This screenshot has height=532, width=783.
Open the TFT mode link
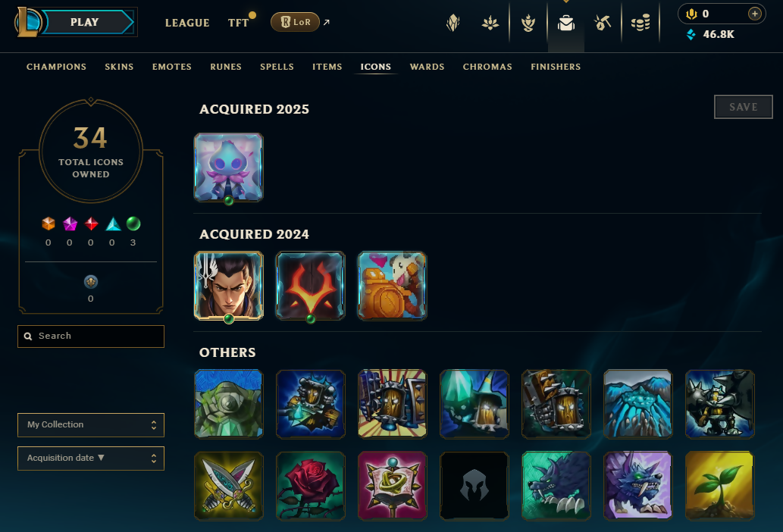pyautogui.click(x=238, y=23)
